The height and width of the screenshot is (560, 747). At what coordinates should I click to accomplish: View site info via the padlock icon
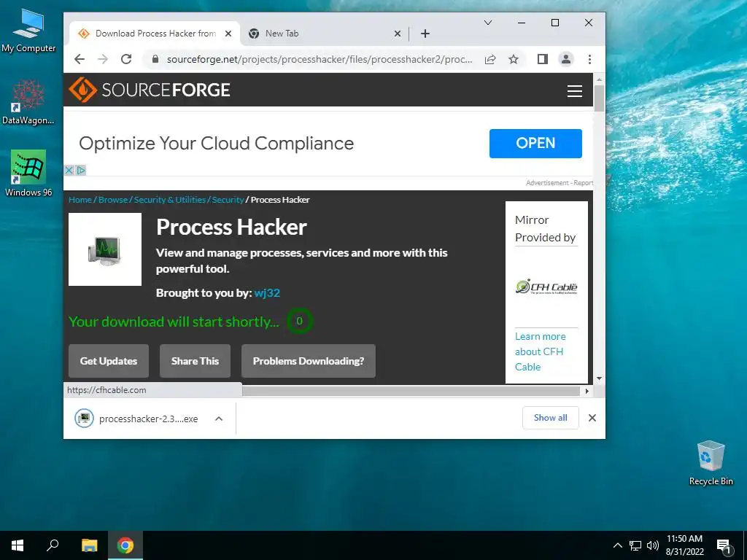coord(155,59)
